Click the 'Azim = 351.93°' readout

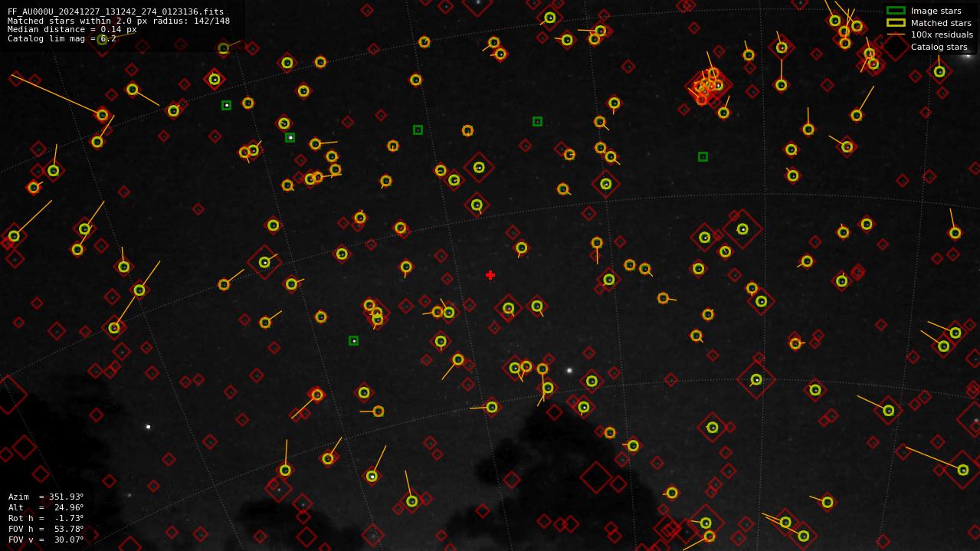[46, 497]
